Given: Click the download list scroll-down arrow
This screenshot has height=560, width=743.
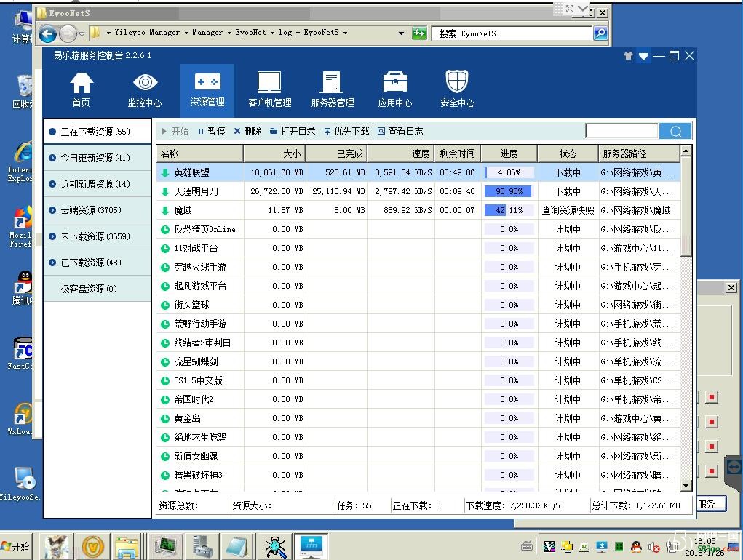Looking at the screenshot, I should pos(686,486).
